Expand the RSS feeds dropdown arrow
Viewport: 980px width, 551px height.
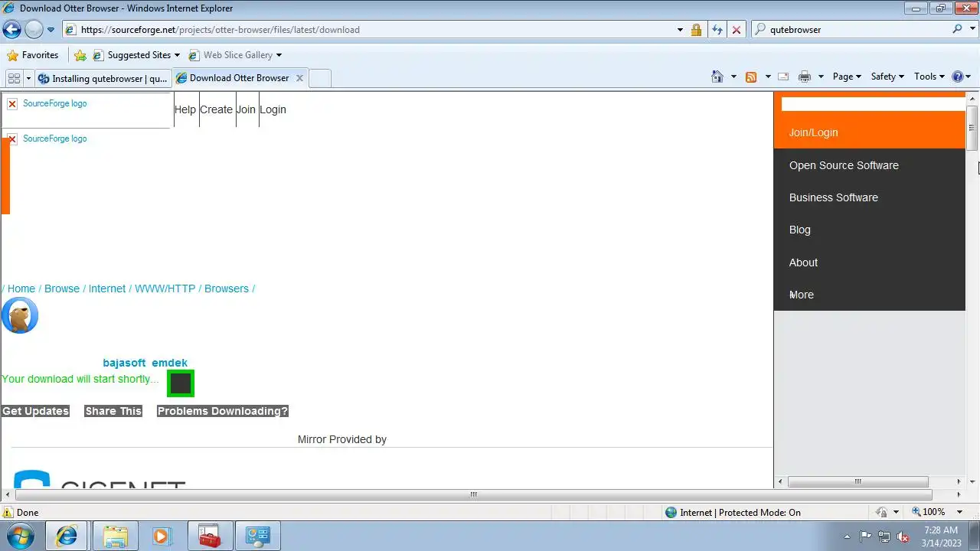(768, 77)
